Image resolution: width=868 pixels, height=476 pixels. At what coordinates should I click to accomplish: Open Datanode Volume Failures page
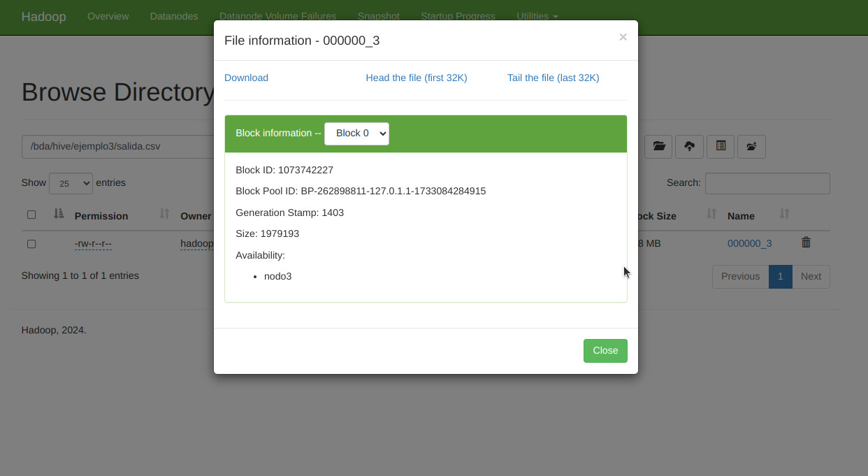277,16
